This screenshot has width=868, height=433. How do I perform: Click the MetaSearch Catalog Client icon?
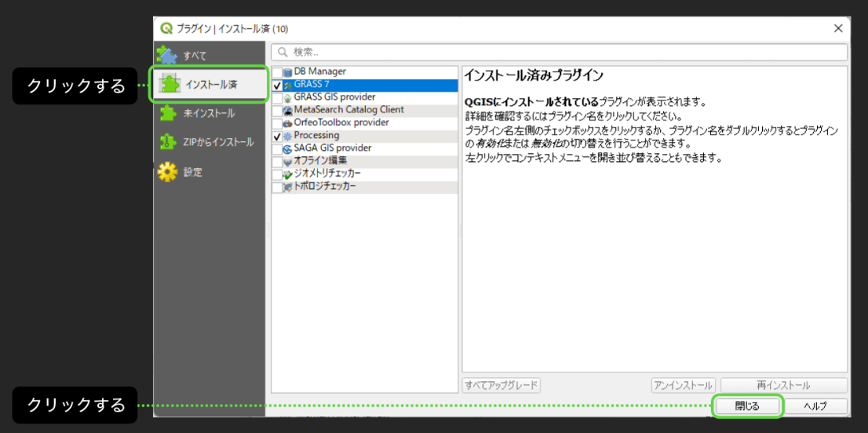pyautogui.click(x=288, y=111)
